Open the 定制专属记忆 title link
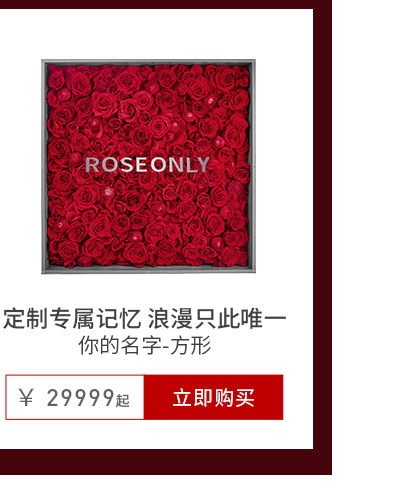 click(x=72, y=319)
